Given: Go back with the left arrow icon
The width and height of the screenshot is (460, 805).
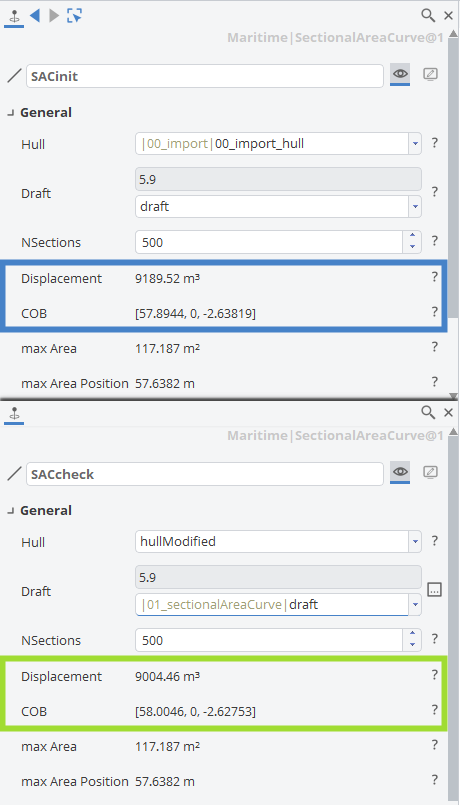Looking at the screenshot, I should coord(34,16).
